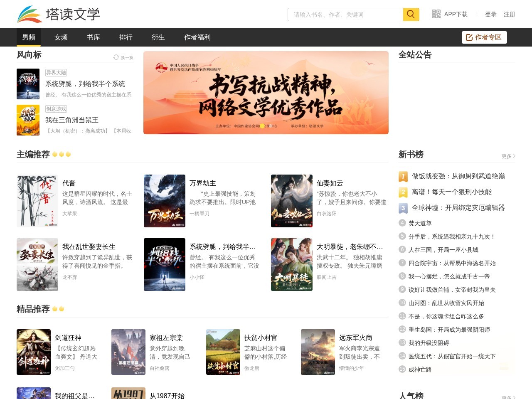
Task: Click rank 3 badge in 新书榜
Action: pyautogui.click(x=403, y=208)
